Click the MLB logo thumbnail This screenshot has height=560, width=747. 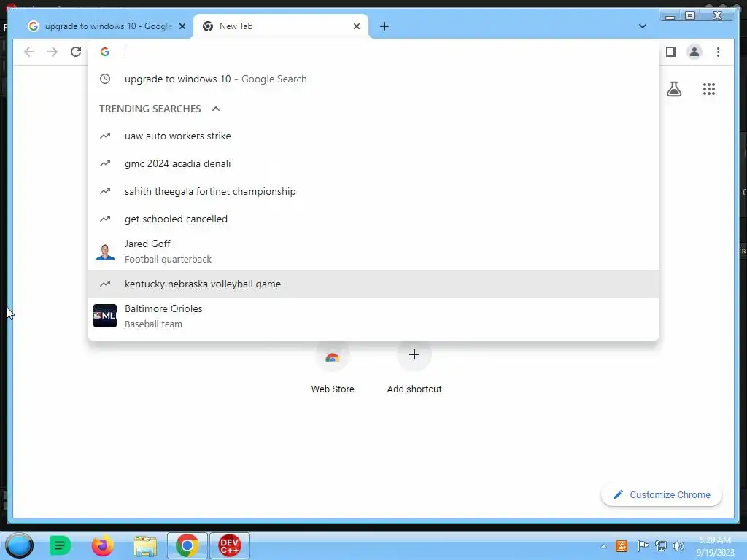pyautogui.click(x=105, y=316)
